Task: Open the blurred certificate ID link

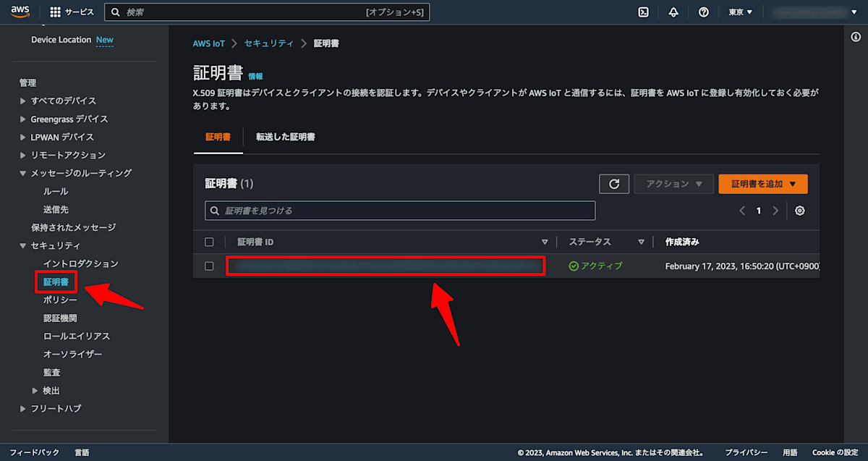Action: pyautogui.click(x=385, y=266)
